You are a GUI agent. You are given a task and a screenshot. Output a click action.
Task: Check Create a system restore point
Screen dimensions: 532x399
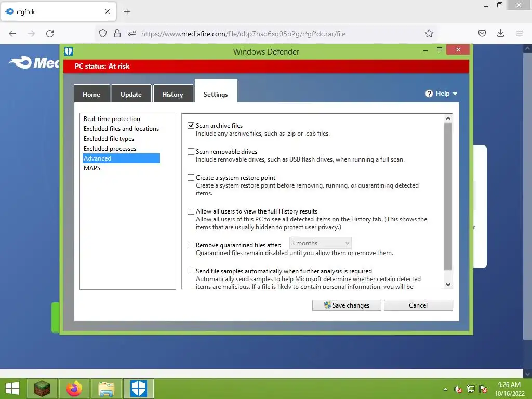[x=191, y=178]
